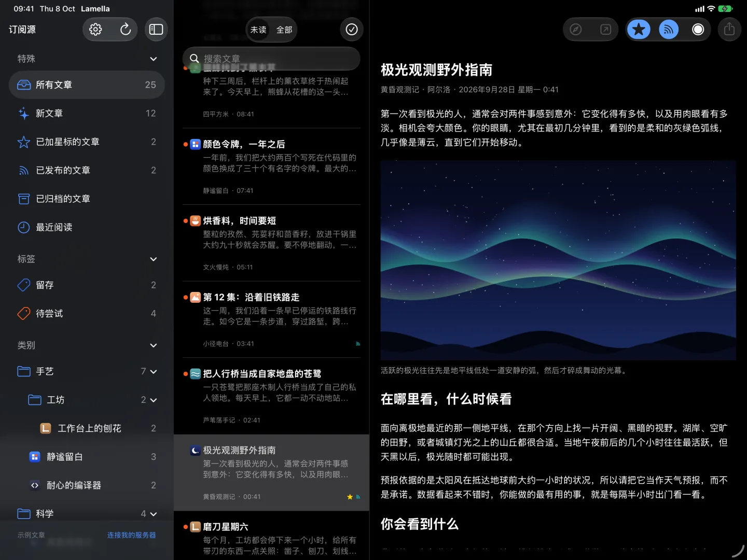
Task: Open 新文章 sparkle row
Action: (x=87, y=113)
